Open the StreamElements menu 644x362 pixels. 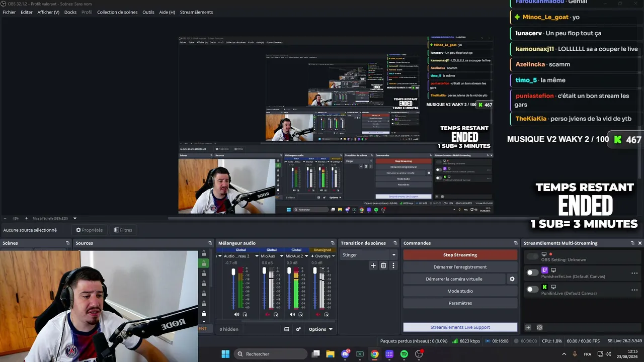pos(196,12)
